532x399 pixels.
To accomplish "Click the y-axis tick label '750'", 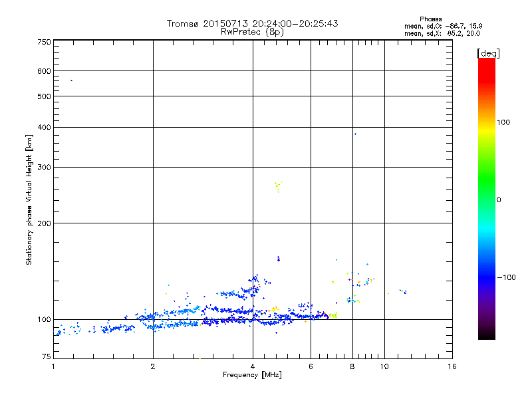I will [x=44, y=42].
